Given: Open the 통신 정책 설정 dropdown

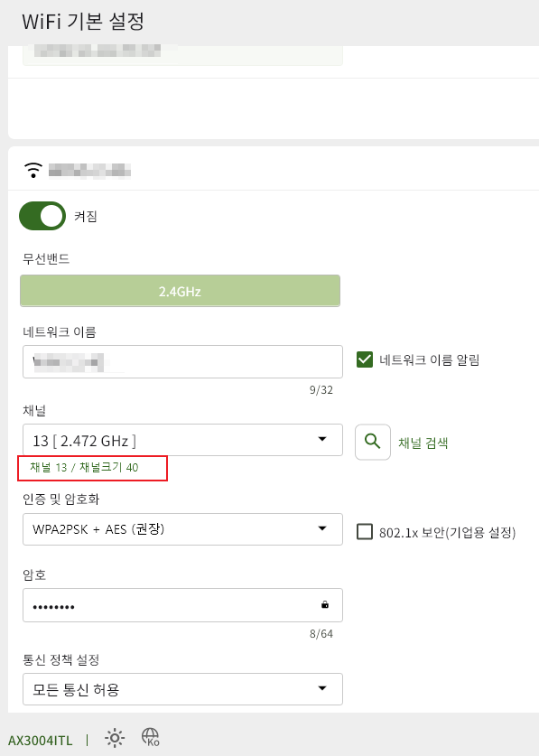Looking at the screenshot, I should pyautogui.click(x=182, y=689).
